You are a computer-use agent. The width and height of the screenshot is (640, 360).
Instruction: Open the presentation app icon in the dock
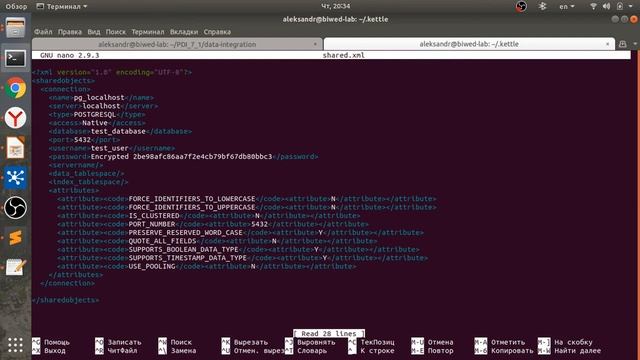(16, 148)
